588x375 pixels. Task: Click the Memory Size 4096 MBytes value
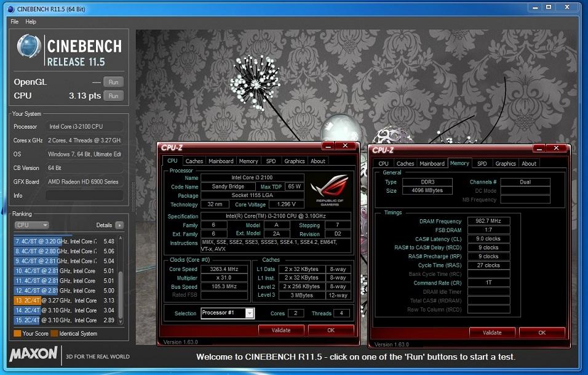pyautogui.click(x=427, y=190)
